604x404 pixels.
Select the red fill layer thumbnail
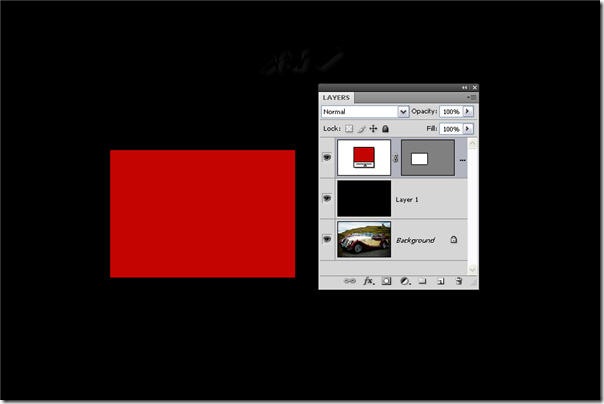pyautogui.click(x=364, y=158)
